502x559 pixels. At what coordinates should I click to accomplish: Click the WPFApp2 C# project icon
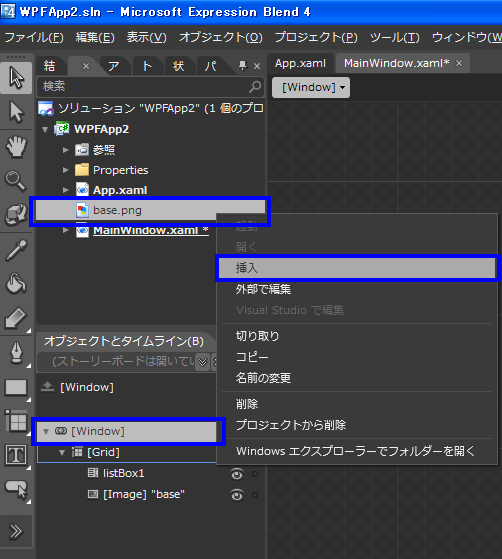tap(62, 129)
